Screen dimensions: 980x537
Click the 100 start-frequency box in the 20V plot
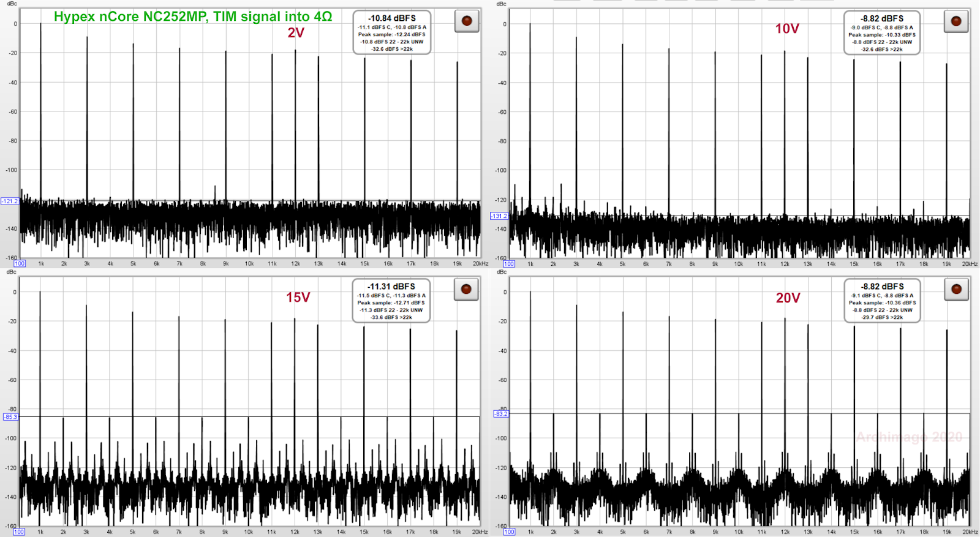click(509, 532)
